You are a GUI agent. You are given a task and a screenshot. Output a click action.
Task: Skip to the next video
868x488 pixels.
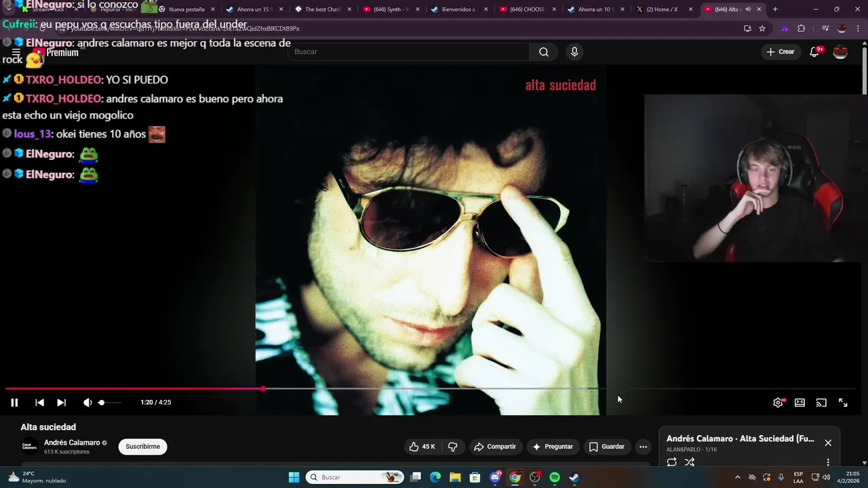pos(61,403)
